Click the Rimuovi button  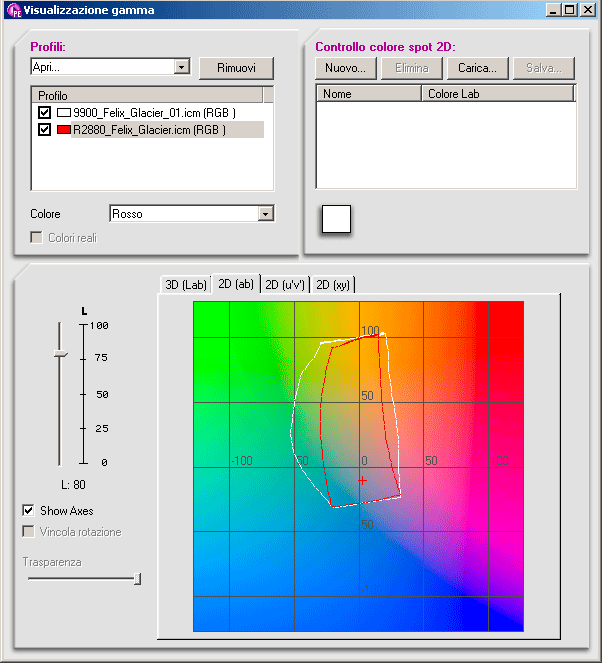(236, 68)
